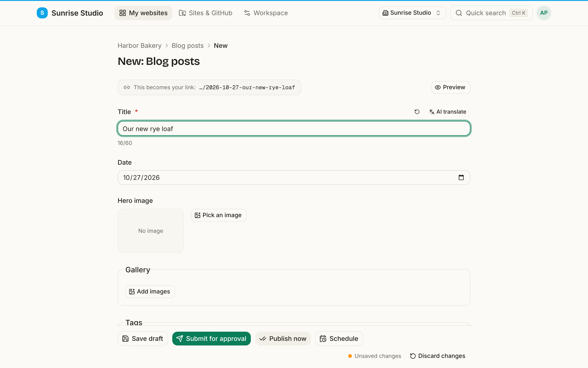Click the Sunrise Studio logo icon
The width and height of the screenshot is (588, 368).
(x=42, y=13)
